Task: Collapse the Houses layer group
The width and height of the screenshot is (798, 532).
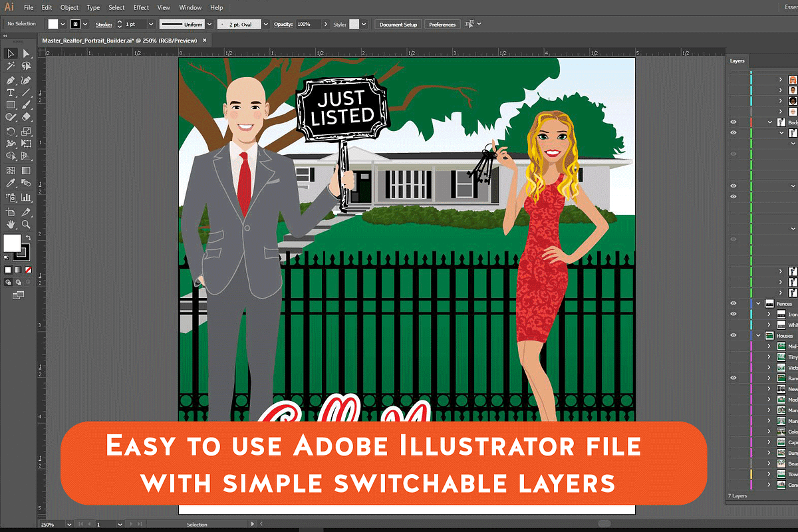Action: (759, 335)
